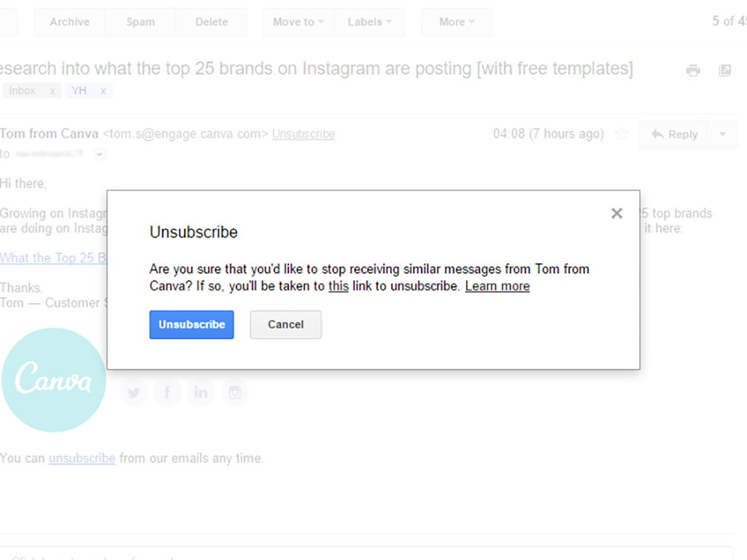Open the Learn more link
This screenshot has height=560, width=747.
pyautogui.click(x=497, y=286)
